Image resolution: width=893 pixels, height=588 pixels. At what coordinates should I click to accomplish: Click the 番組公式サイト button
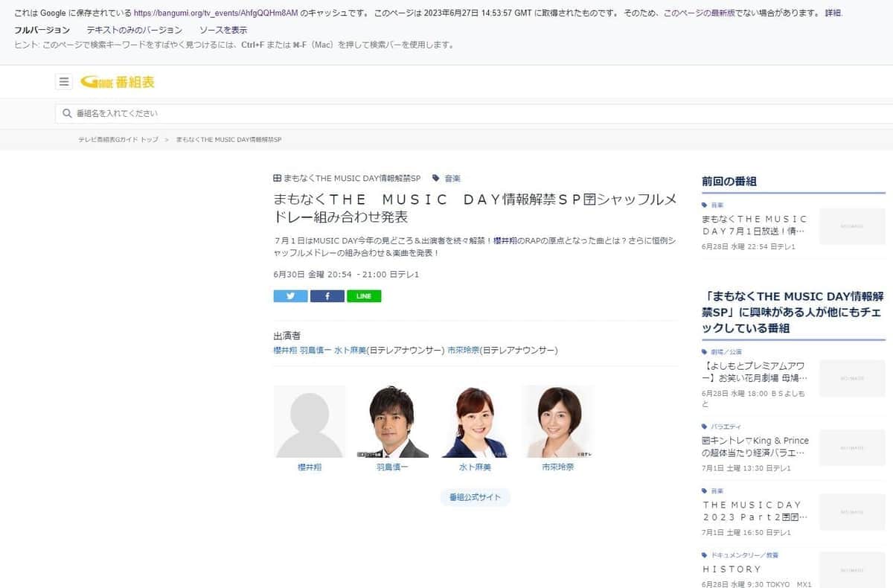[475, 496]
